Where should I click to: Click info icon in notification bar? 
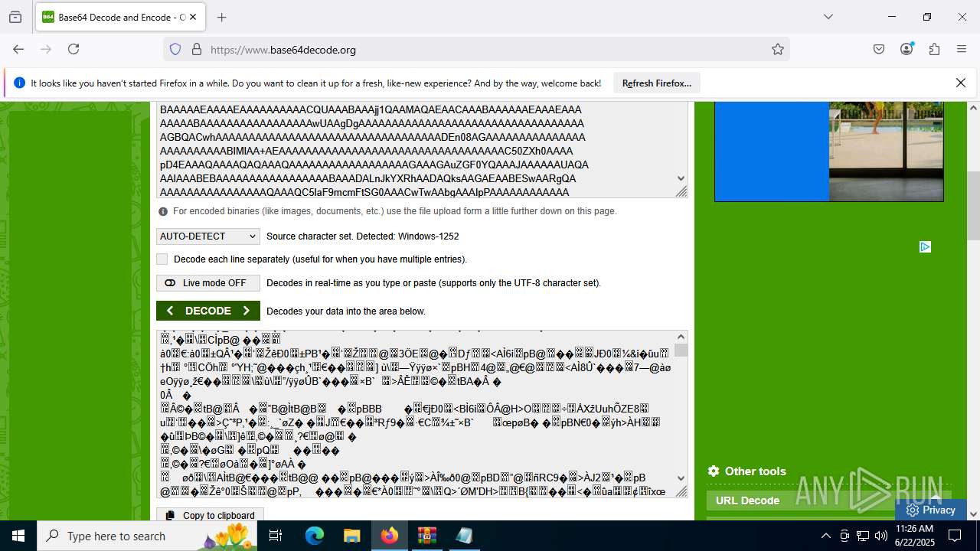(x=19, y=83)
